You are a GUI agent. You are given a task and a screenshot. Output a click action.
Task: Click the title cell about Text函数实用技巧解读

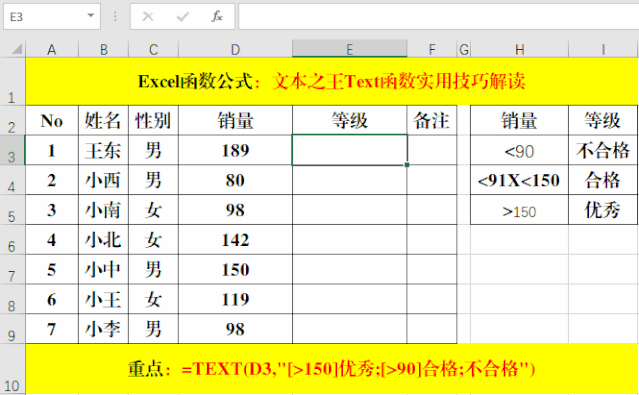click(x=332, y=82)
